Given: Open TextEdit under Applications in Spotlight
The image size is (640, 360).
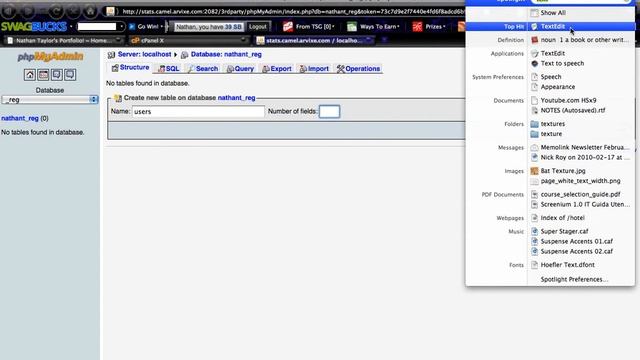Looking at the screenshot, I should click(x=553, y=53).
